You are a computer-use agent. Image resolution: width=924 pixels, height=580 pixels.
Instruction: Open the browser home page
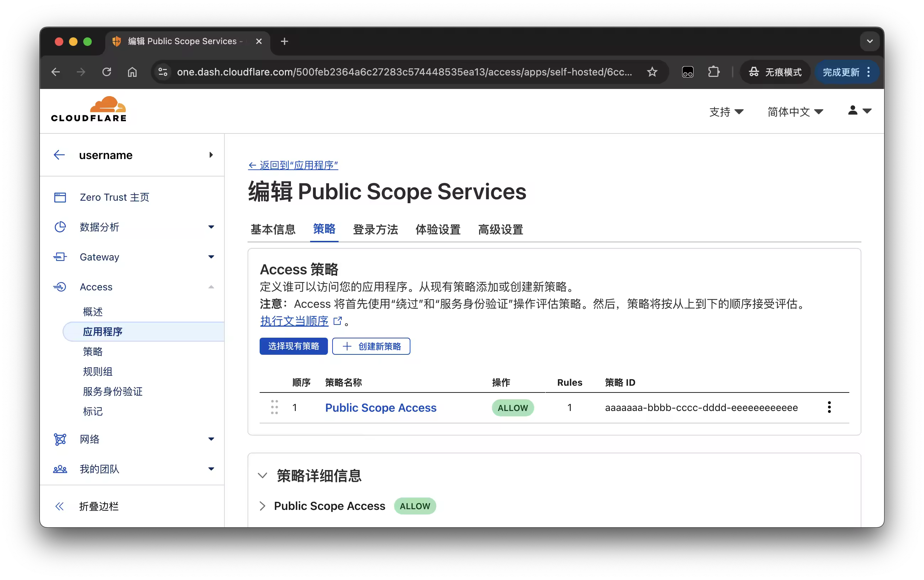pyautogui.click(x=132, y=72)
